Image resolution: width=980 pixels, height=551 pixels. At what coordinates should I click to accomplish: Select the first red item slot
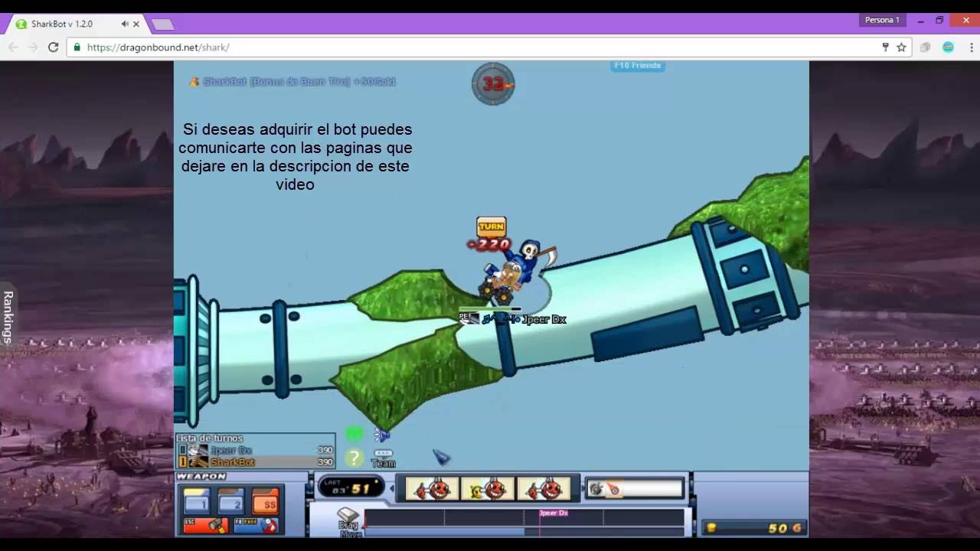click(432, 488)
